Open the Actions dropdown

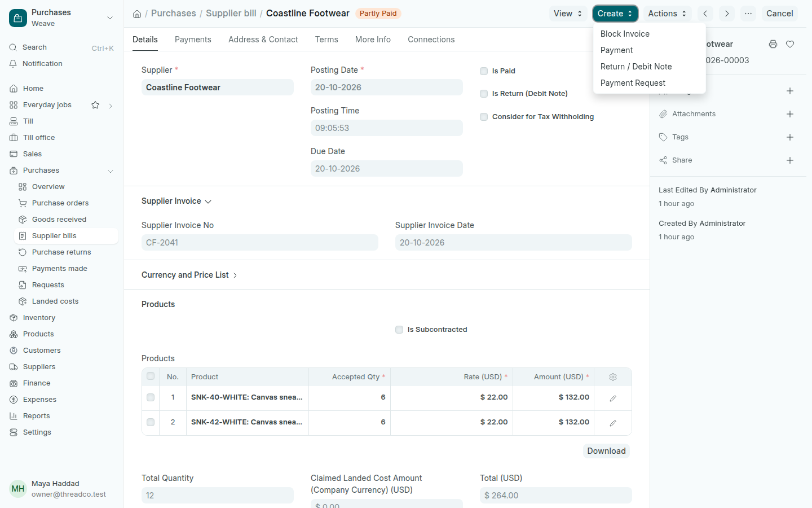pos(667,14)
